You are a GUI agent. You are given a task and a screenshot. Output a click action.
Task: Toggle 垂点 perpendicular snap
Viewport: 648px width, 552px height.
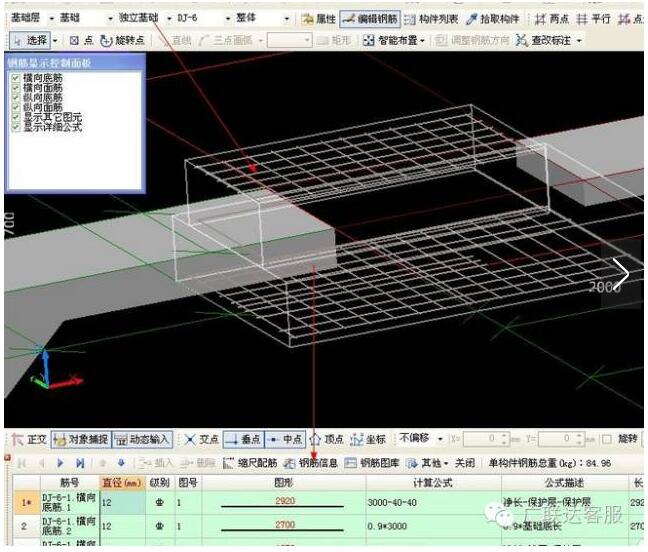[x=244, y=440]
